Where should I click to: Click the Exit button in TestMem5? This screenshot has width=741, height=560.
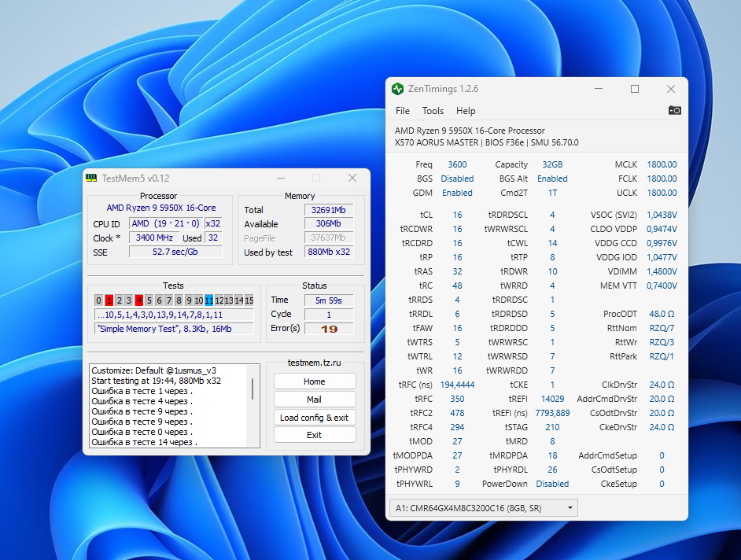[x=314, y=435]
